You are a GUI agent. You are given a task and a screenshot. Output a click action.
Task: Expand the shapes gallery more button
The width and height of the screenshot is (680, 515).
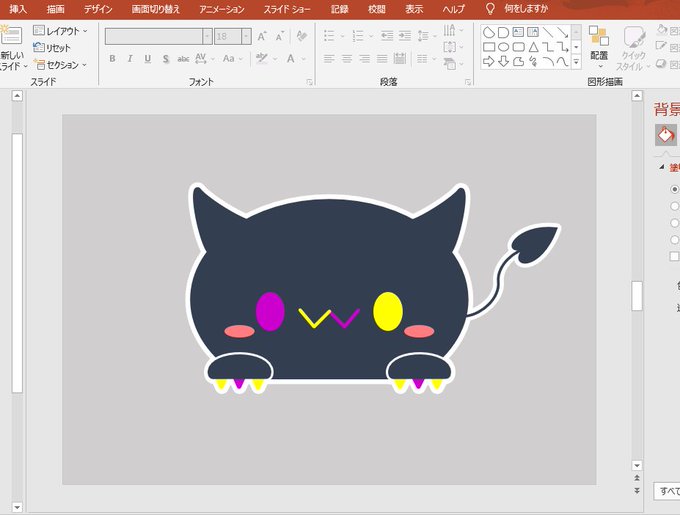[576, 62]
